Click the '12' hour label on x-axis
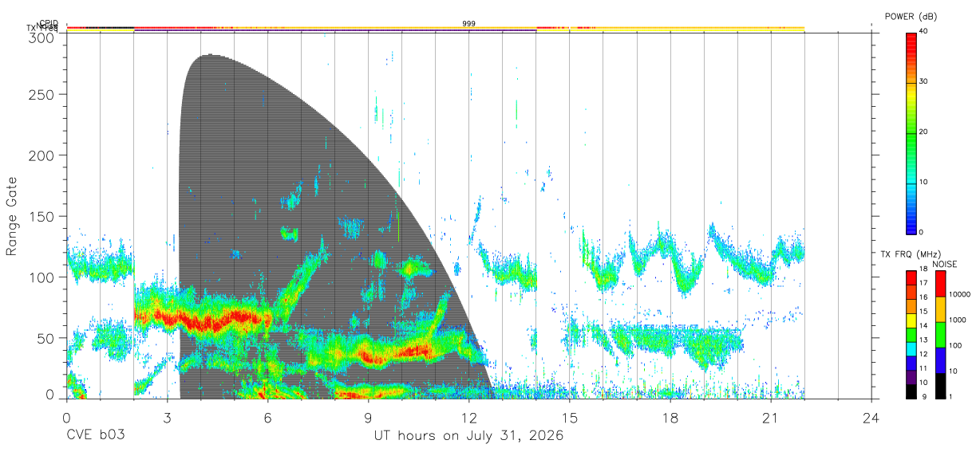This screenshot has height=452, width=980. (x=469, y=418)
